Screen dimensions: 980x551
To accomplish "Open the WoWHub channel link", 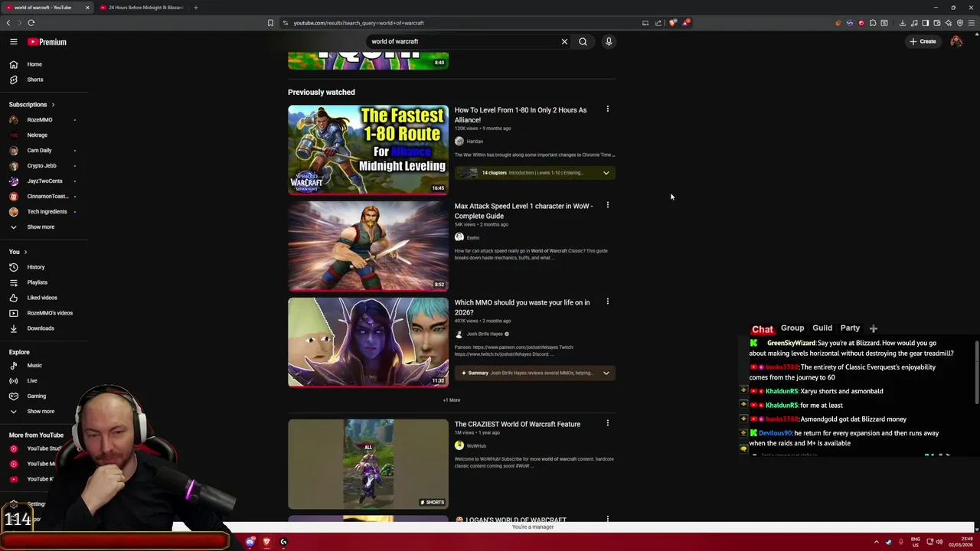I will pyautogui.click(x=476, y=446).
